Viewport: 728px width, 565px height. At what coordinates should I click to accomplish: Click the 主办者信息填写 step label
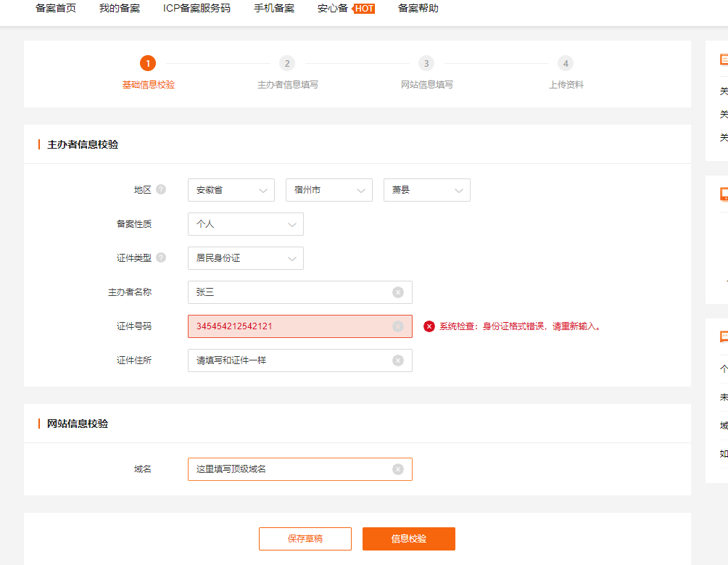pos(287,84)
